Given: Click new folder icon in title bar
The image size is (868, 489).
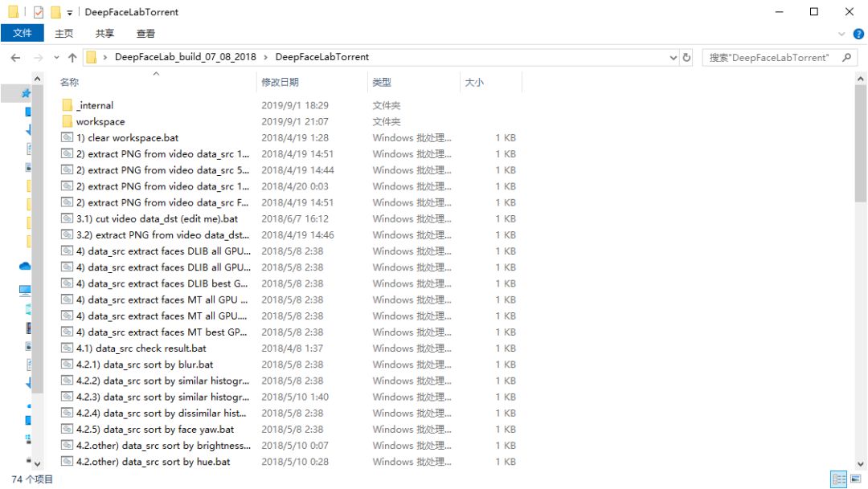Looking at the screenshot, I should (55, 11).
